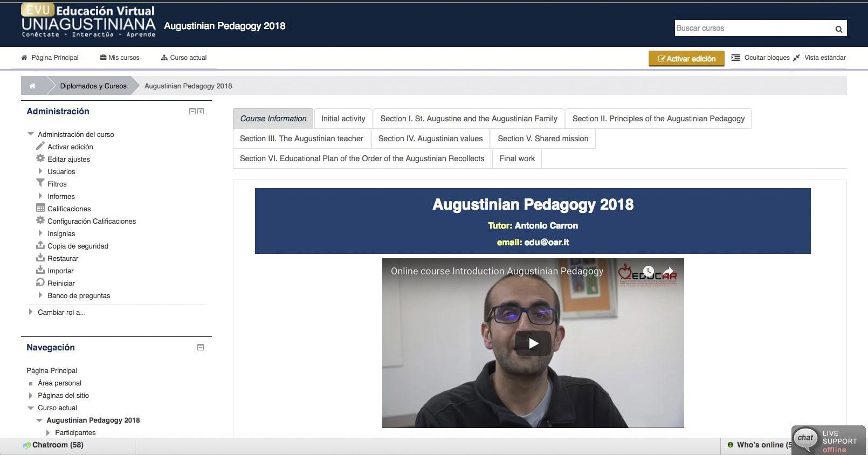Image resolution: width=868 pixels, height=455 pixels.
Task: Collapse the Navegación block
Action: click(x=201, y=347)
